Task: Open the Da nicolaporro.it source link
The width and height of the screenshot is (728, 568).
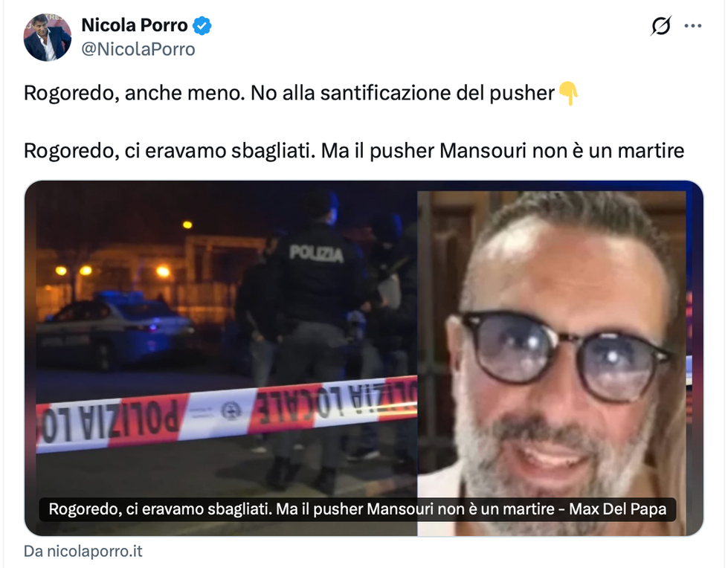Action: tap(83, 552)
